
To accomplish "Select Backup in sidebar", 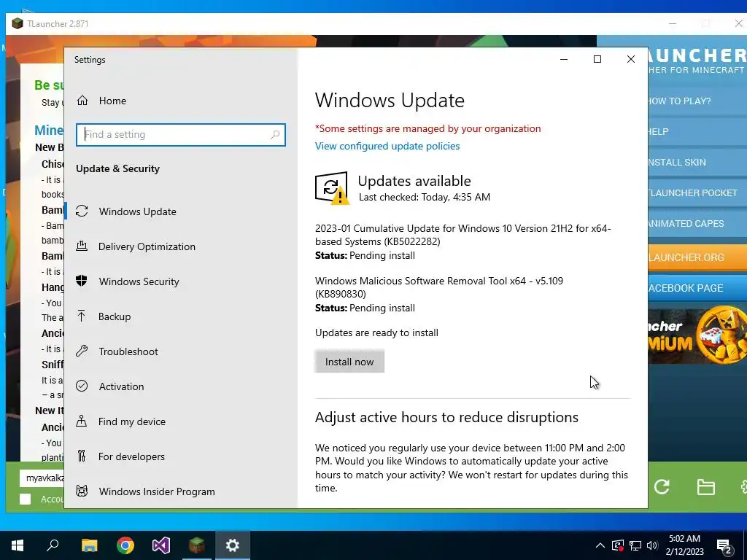I will coord(181,316).
